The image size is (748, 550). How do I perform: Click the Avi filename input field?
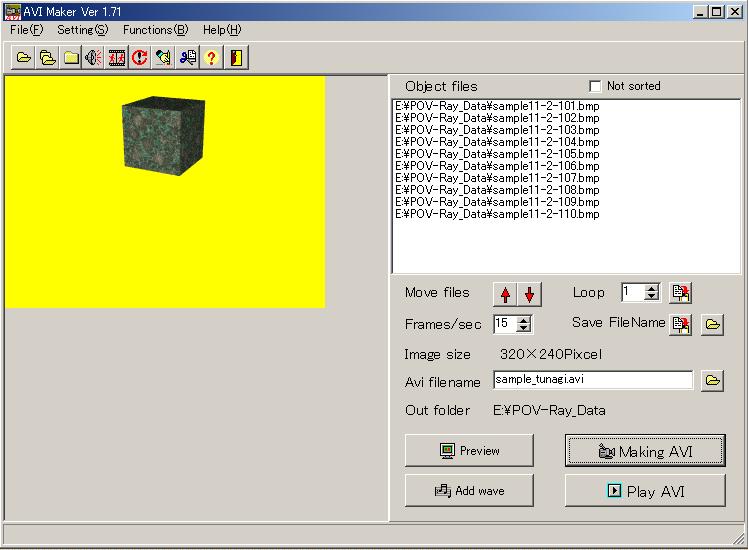coord(593,380)
